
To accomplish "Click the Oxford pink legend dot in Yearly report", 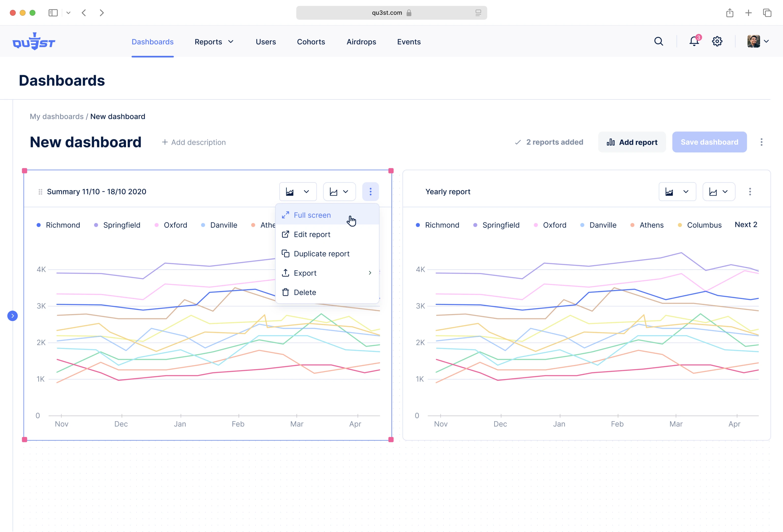I will [x=536, y=225].
